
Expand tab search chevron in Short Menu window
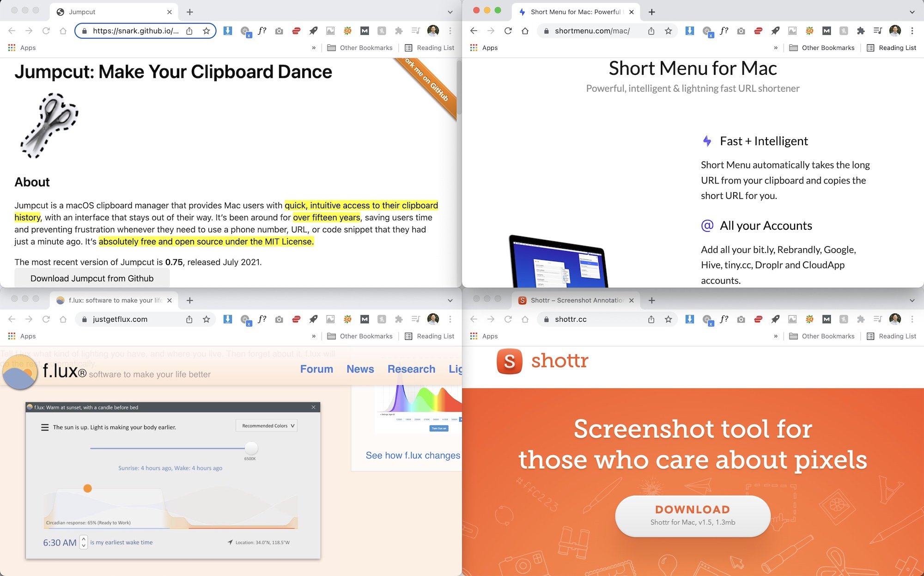[x=912, y=12]
